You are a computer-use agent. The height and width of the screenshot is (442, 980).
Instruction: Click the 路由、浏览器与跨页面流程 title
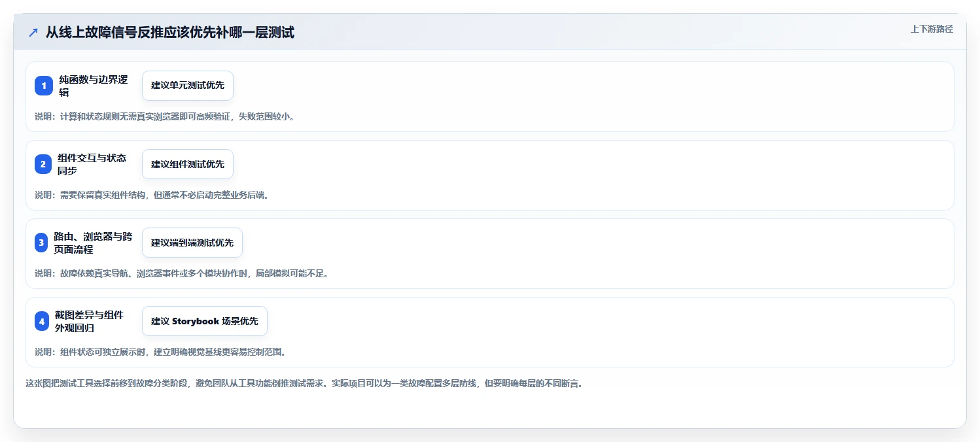pyautogui.click(x=93, y=243)
